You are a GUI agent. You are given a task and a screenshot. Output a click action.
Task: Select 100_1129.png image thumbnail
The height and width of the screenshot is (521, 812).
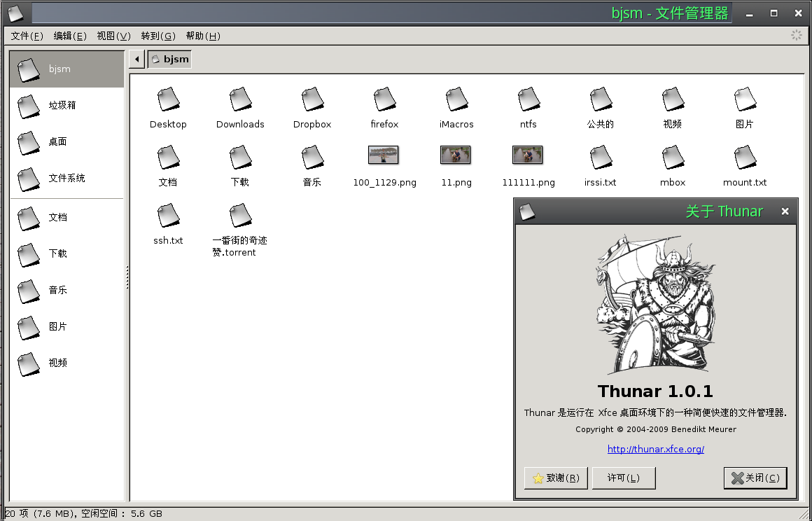click(x=383, y=155)
